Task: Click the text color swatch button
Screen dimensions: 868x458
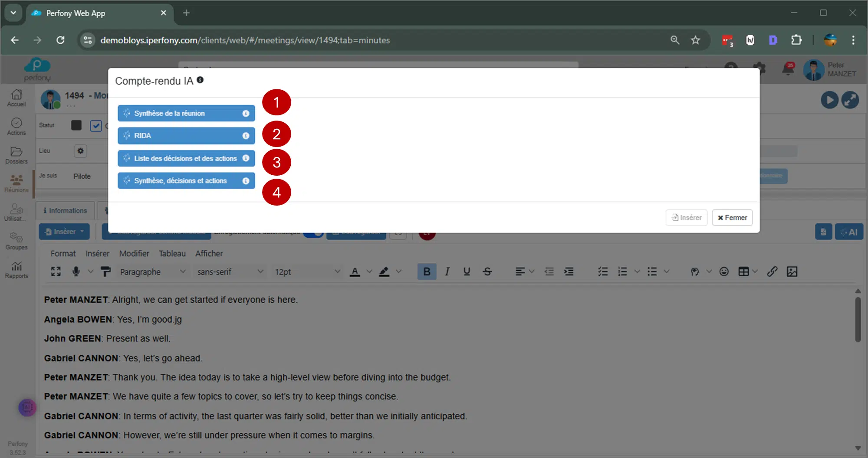Action: (355, 272)
